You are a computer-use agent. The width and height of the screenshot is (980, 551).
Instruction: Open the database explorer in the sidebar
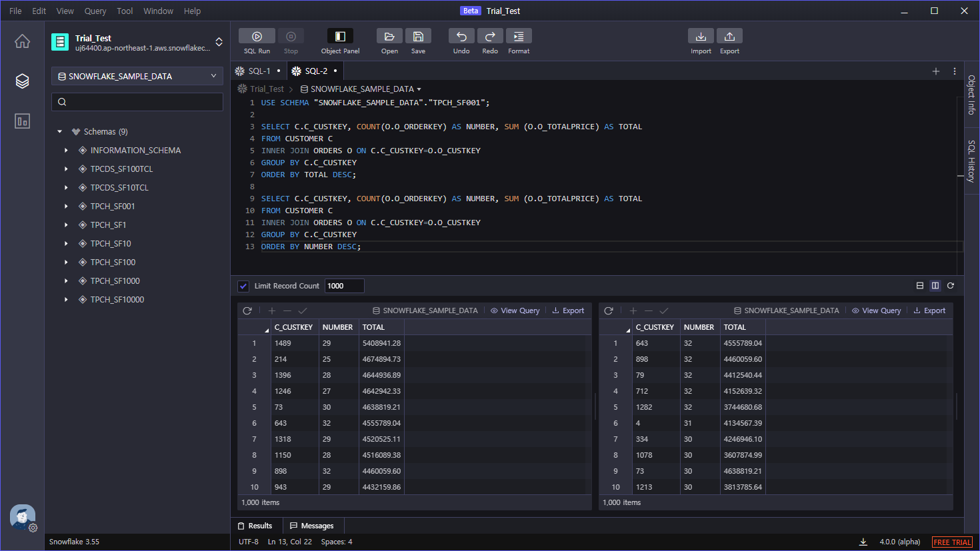point(22,81)
